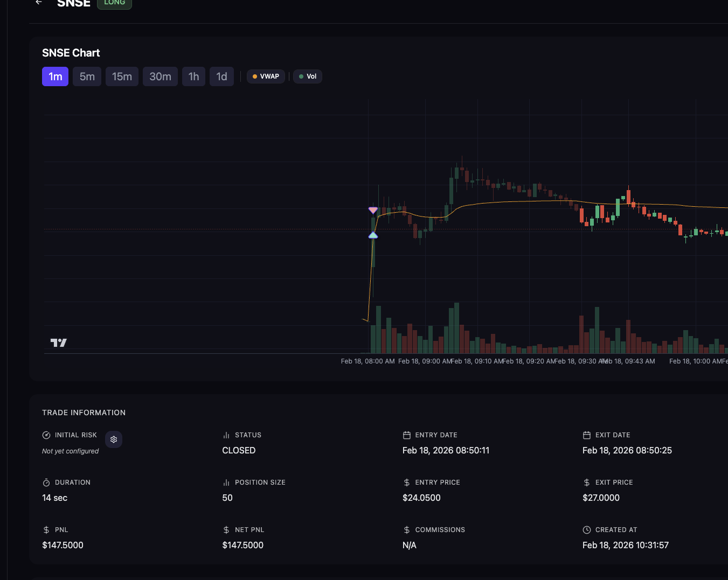Switch chart to 15m timeframe
728x580 pixels.
tap(122, 76)
